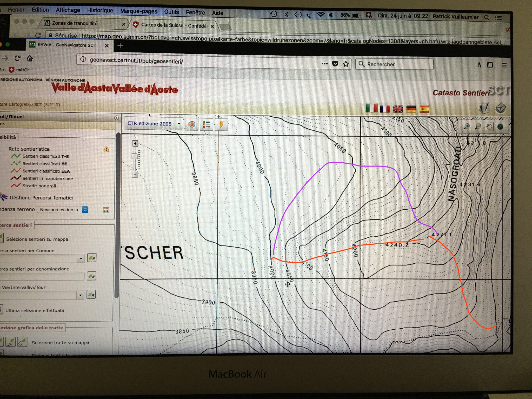Select the pan hand tool

tap(489, 127)
